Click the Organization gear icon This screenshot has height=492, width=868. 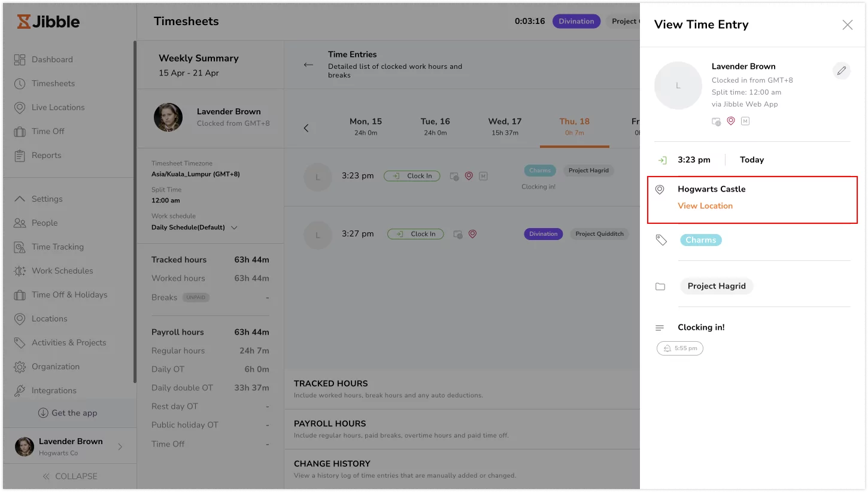click(20, 366)
